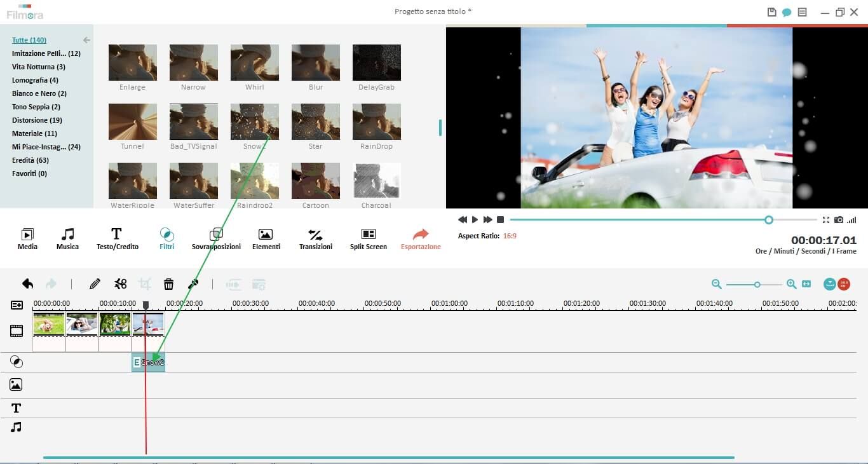Image resolution: width=868 pixels, height=464 pixels.
Task: Open the Sovrapposizioni tab
Action: coord(216,239)
